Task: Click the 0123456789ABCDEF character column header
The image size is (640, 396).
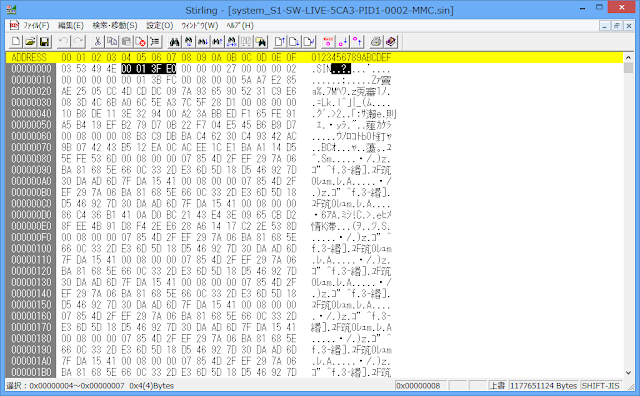Action: pyautogui.click(x=351, y=58)
